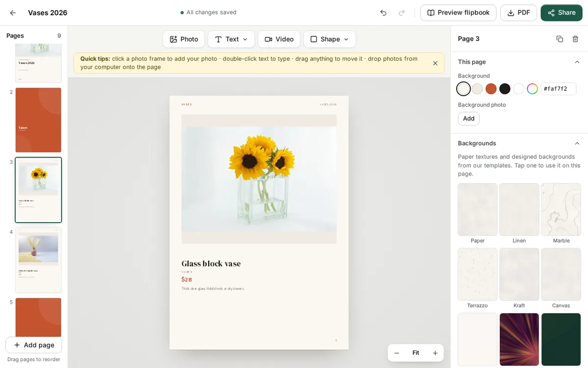Select page 3 sunflower thumbnail
This screenshot has height=368, width=588.
point(38,190)
